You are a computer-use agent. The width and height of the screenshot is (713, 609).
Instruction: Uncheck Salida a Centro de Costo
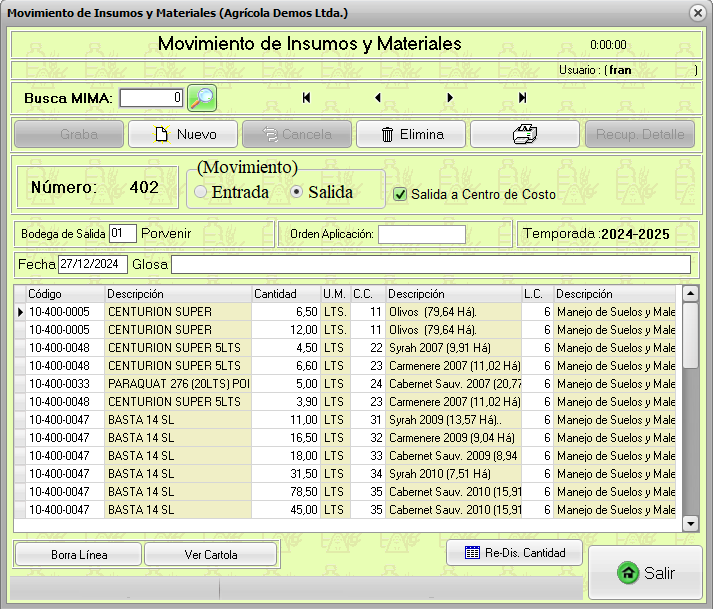(400, 195)
